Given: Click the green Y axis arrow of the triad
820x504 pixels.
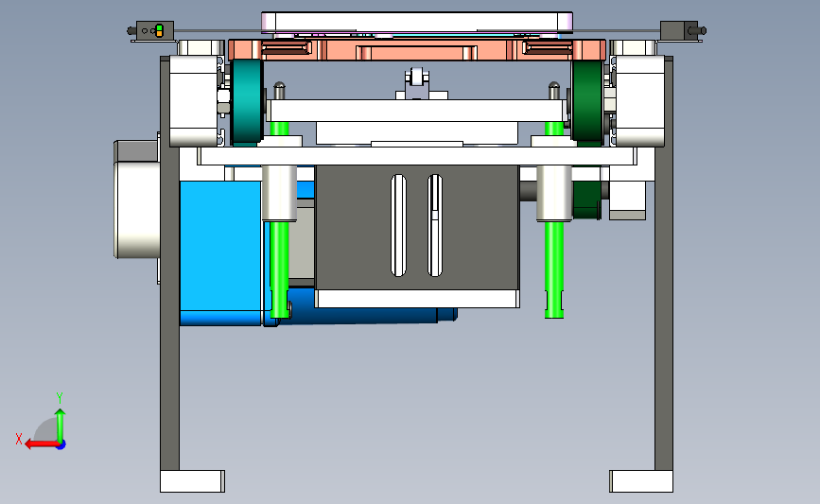Looking at the screenshot, I should 61,426.
